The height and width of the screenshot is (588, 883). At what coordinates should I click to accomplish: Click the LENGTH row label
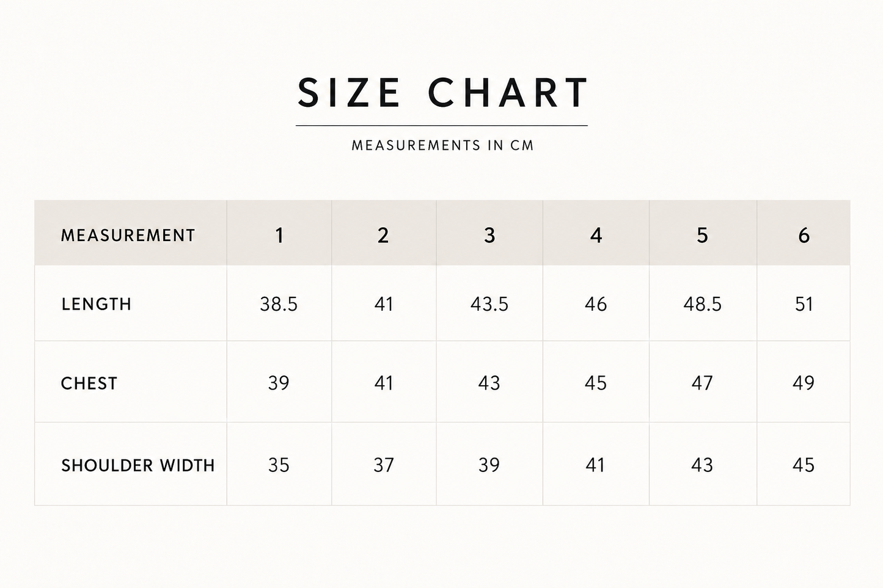96,304
